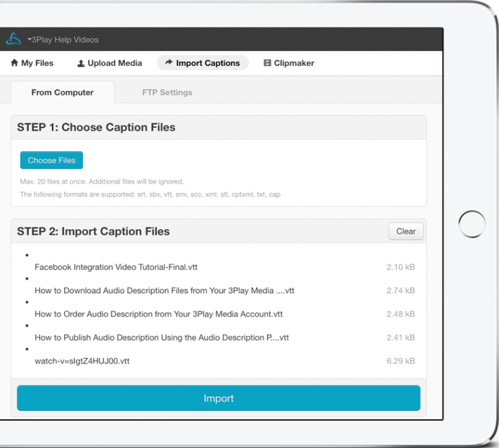
Task: Select watch-v=slgtZ4HUJ00.vtt file
Action: click(x=82, y=361)
